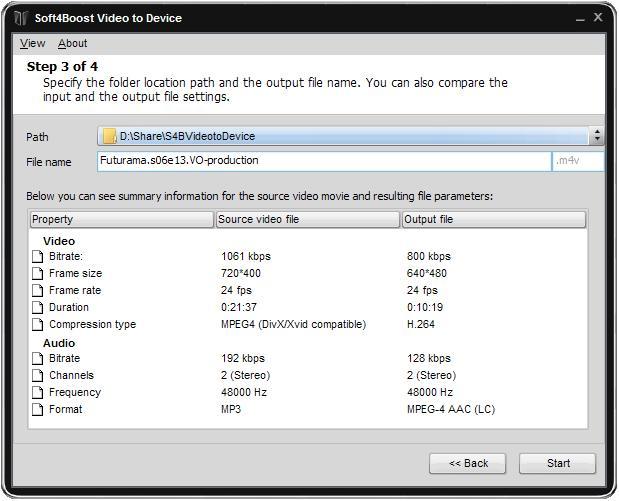Screen dimensions: 619x501
Task: Select the Frame size property row
Action: (308, 273)
